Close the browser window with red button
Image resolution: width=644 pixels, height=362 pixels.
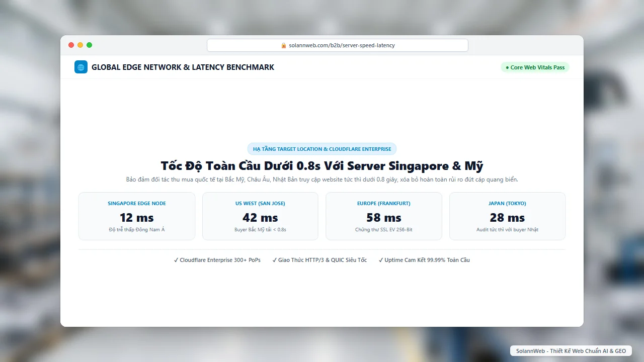point(71,45)
